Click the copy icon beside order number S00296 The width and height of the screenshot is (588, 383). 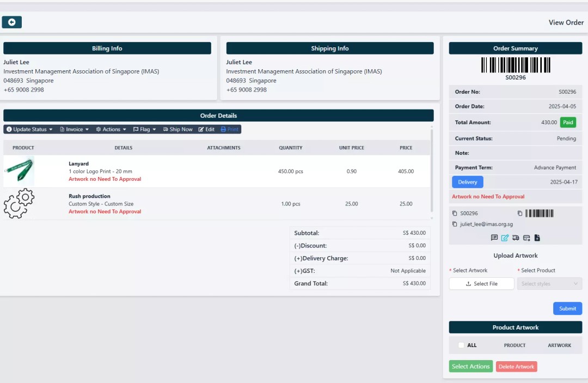pyautogui.click(x=455, y=214)
